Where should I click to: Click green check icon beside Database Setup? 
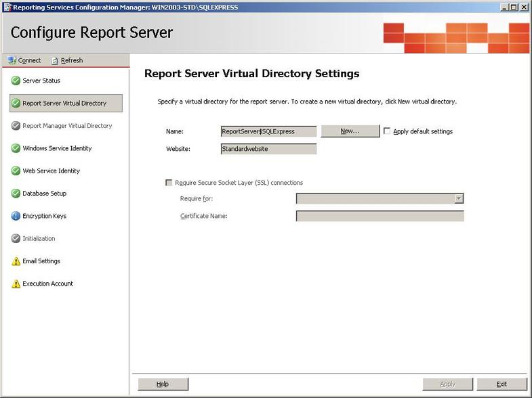click(16, 194)
